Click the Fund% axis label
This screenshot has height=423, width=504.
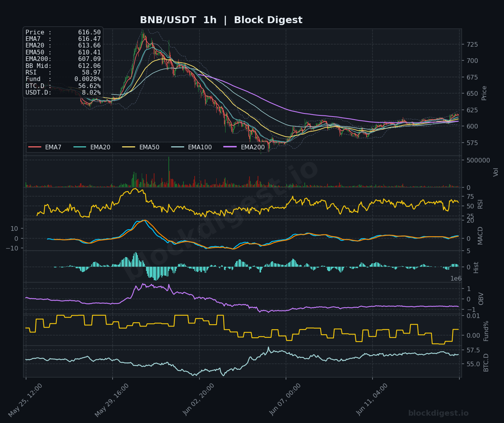tap(486, 331)
